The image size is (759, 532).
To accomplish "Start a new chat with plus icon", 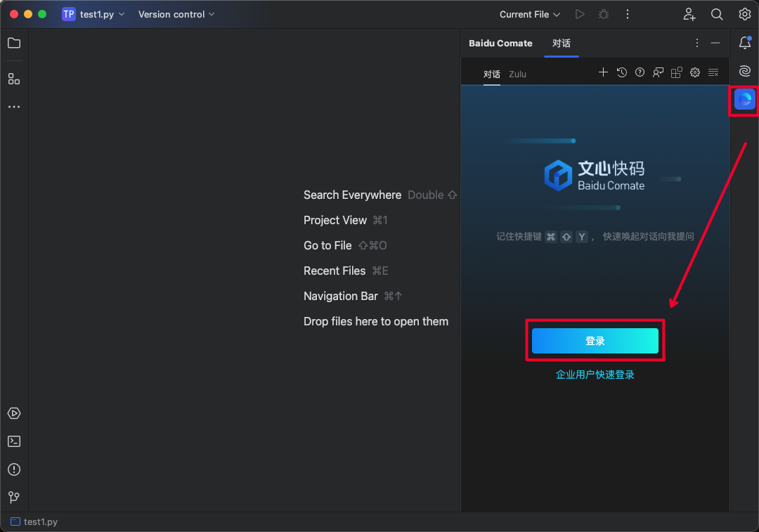I will click(603, 72).
